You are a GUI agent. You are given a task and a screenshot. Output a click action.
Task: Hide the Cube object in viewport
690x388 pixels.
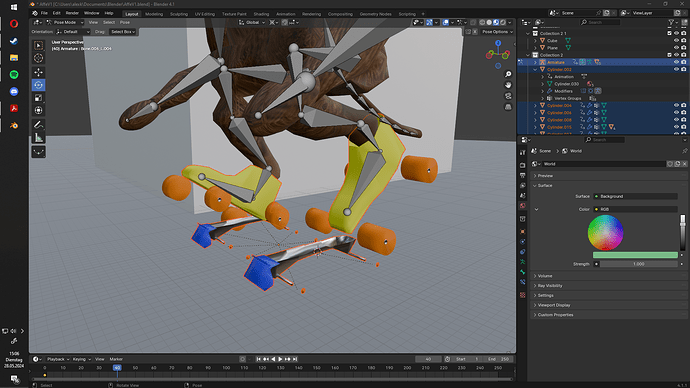pyautogui.click(x=676, y=40)
